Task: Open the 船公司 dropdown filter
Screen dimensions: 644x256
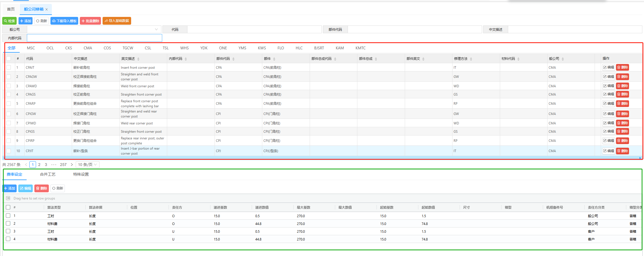Action: (94, 29)
